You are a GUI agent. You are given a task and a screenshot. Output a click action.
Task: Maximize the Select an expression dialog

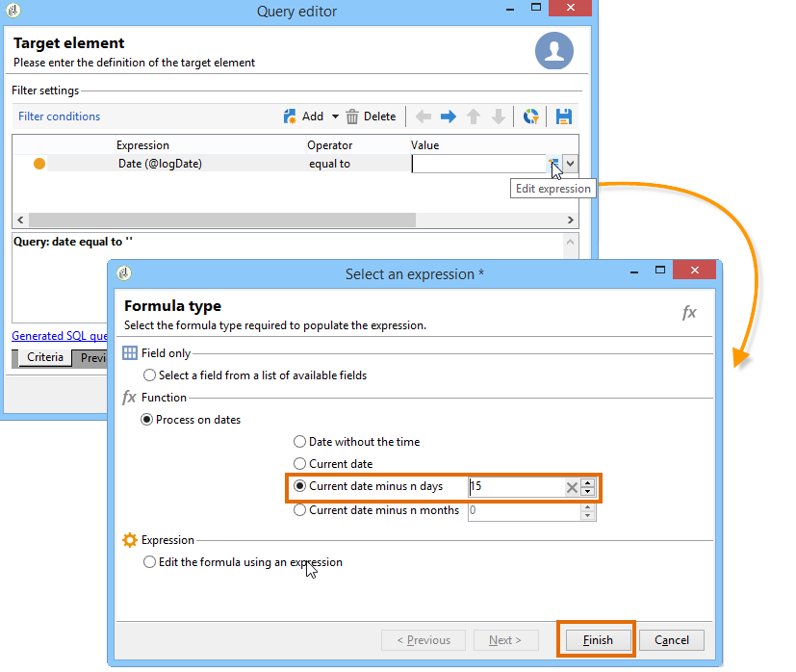660,270
